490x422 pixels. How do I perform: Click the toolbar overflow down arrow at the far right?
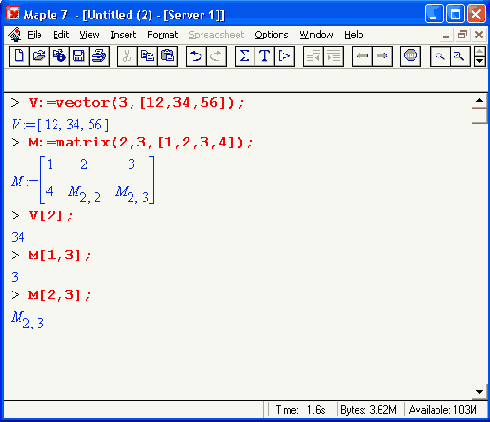[480, 61]
